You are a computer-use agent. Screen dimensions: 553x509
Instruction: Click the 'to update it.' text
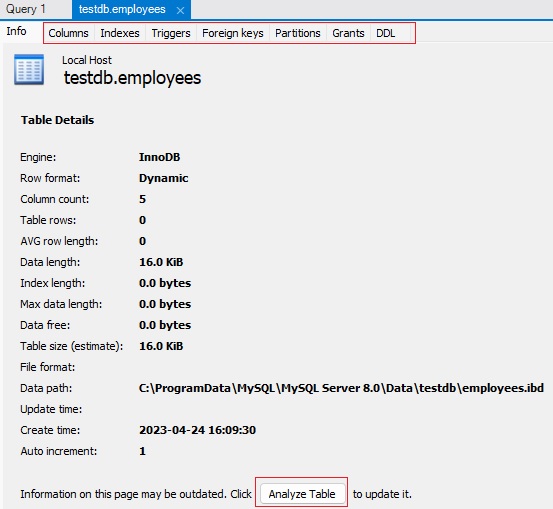click(382, 494)
